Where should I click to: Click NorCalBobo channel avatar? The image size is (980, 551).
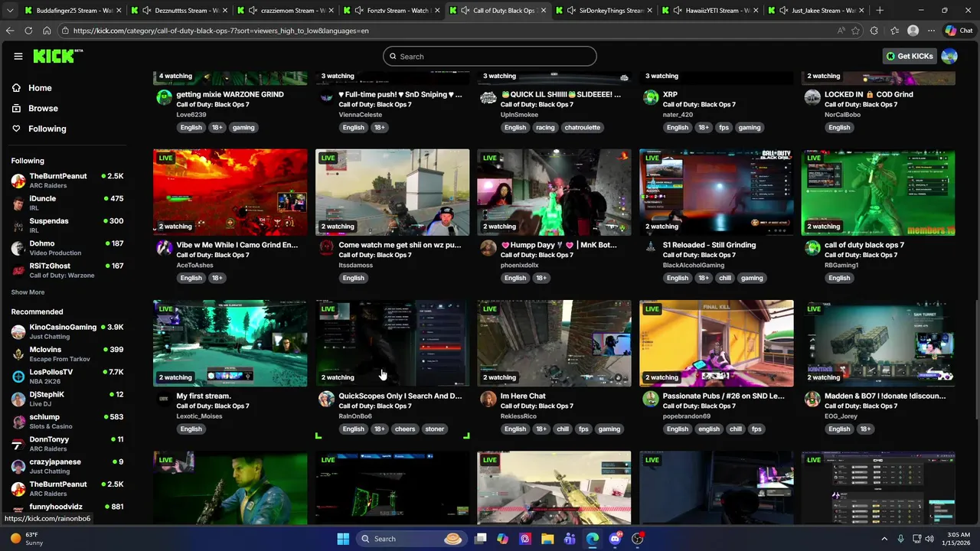click(812, 97)
